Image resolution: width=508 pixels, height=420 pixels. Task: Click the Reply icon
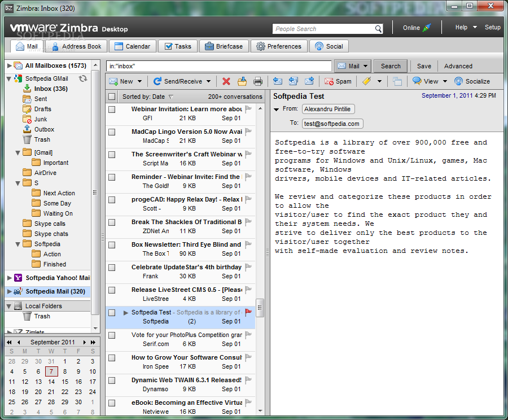coord(278,81)
